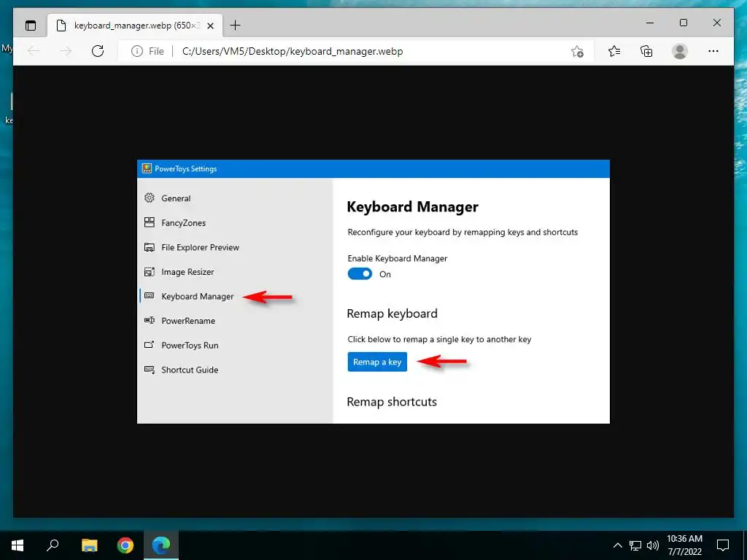Click the network icon in system tray

tap(635, 545)
